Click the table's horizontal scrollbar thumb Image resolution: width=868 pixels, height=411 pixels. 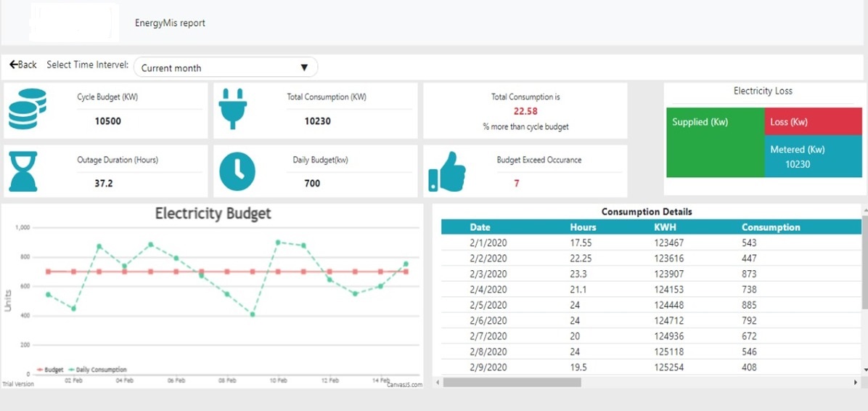[x=512, y=382]
